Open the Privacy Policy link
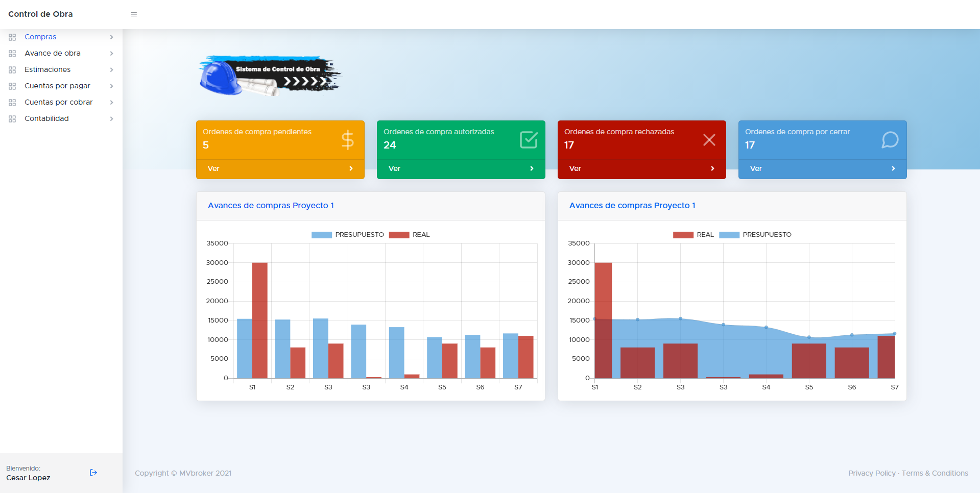The width and height of the screenshot is (980, 493). pos(872,473)
